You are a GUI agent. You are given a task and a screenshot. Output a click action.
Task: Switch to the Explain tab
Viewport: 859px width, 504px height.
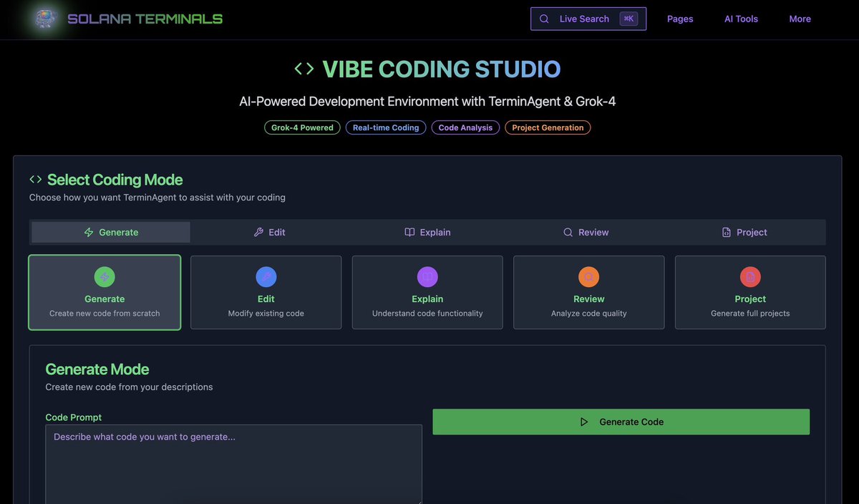pyautogui.click(x=427, y=232)
